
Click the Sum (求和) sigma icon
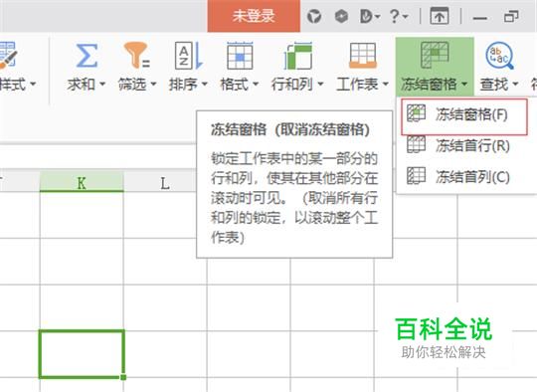[87, 55]
